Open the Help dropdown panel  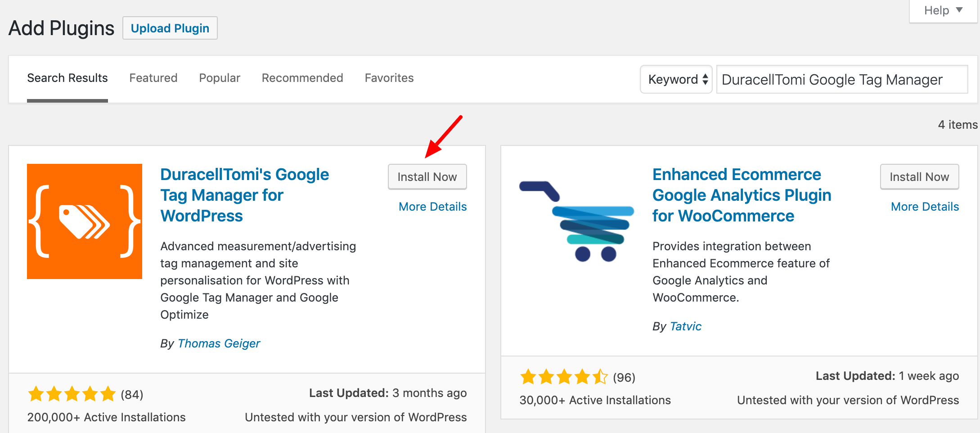[x=943, y=10]
